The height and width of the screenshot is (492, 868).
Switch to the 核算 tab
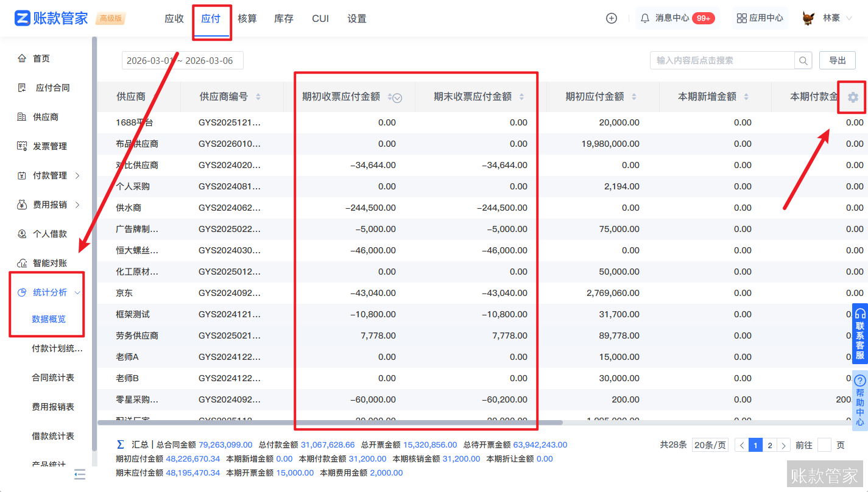(x=247, y=18)
